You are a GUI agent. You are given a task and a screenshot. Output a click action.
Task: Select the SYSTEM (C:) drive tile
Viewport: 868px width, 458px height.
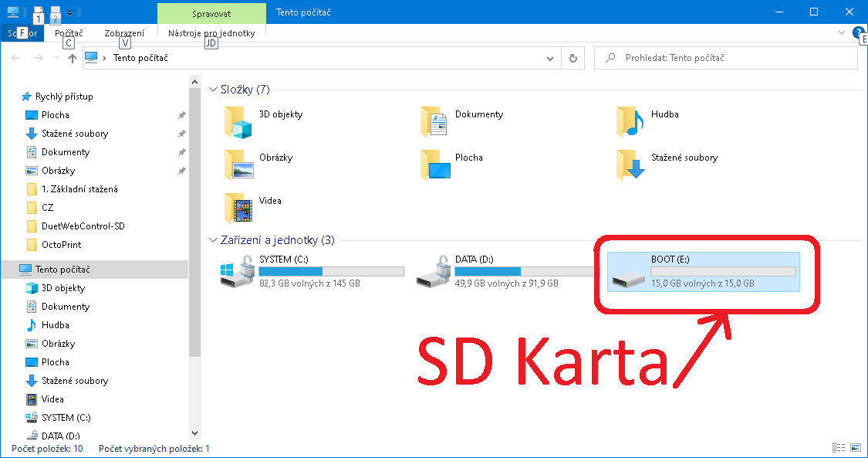coord(312,271)
